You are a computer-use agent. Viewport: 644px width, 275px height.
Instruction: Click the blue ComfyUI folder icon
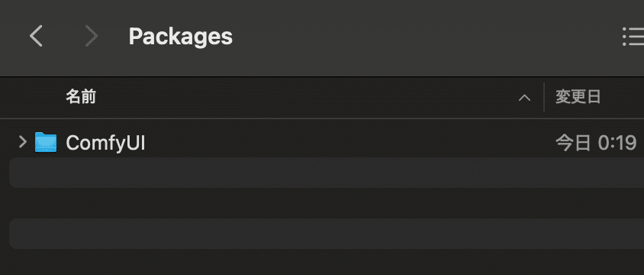pos(46,142)
